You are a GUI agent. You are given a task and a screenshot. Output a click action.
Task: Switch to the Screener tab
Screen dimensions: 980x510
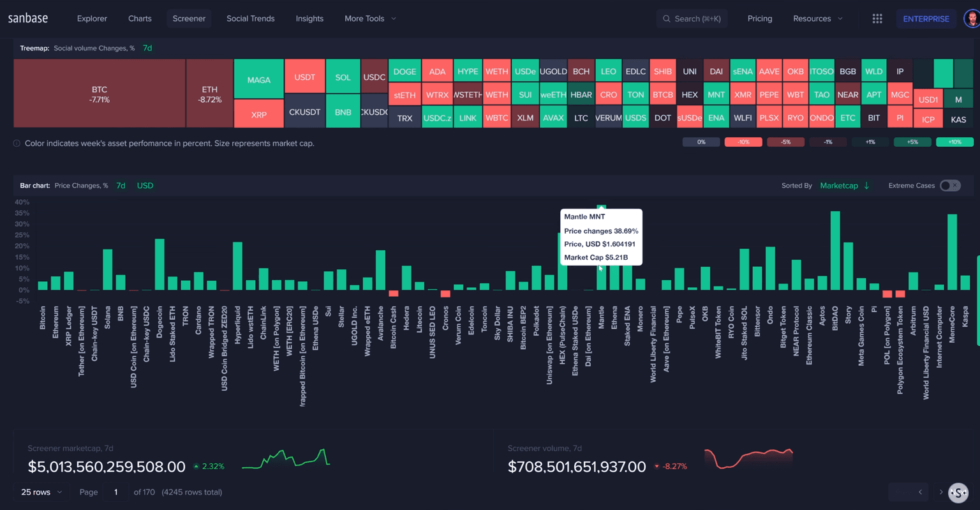click(189, 19)
